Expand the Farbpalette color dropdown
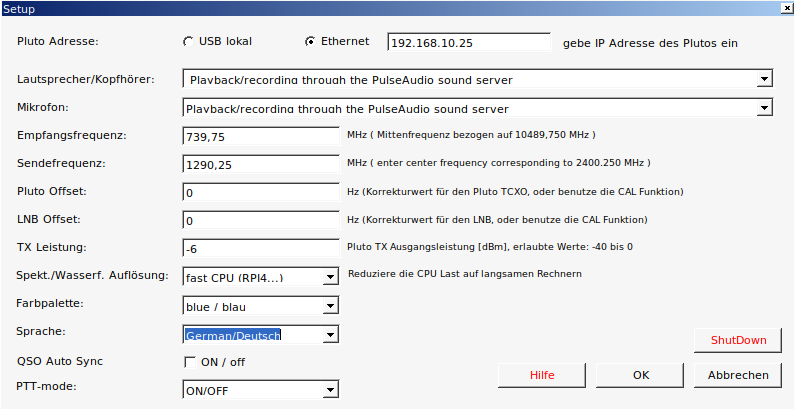Viewport: 794px width, 409px height. point(331,306)
